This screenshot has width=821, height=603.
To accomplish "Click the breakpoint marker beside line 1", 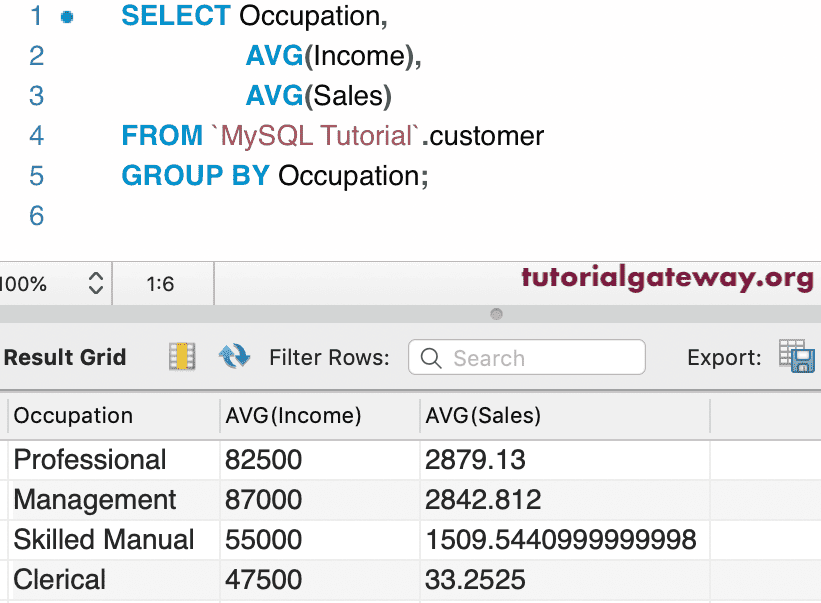I will pyautogui.click(x=68, y=16).
